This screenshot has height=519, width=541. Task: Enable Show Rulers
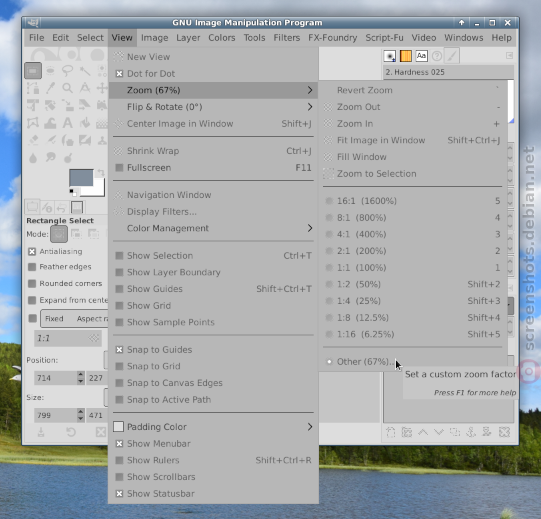213,460
